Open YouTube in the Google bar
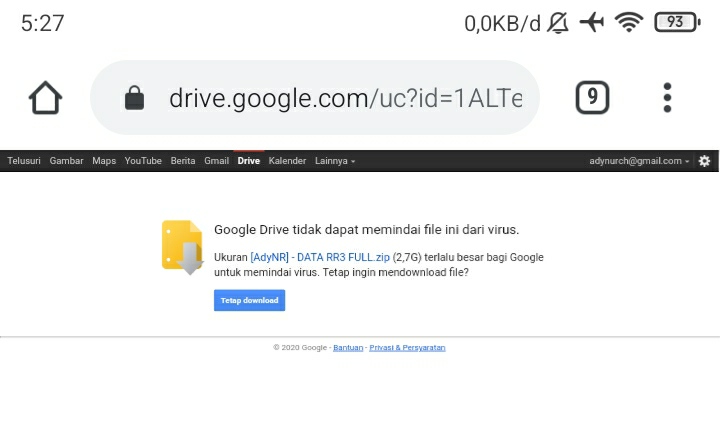This screenshot has height=447, width=720. (x=143, y=161)
